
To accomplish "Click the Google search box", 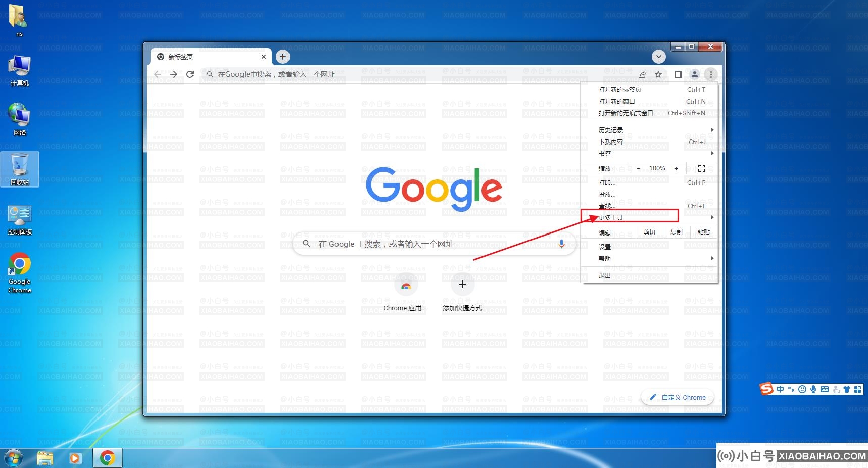I will click(435, 244).
